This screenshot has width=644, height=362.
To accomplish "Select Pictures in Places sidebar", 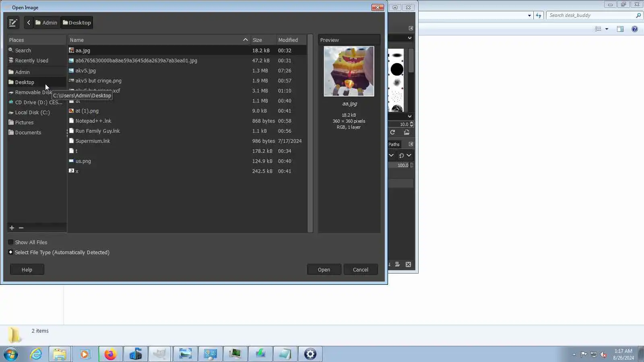I will coord(37,123).
